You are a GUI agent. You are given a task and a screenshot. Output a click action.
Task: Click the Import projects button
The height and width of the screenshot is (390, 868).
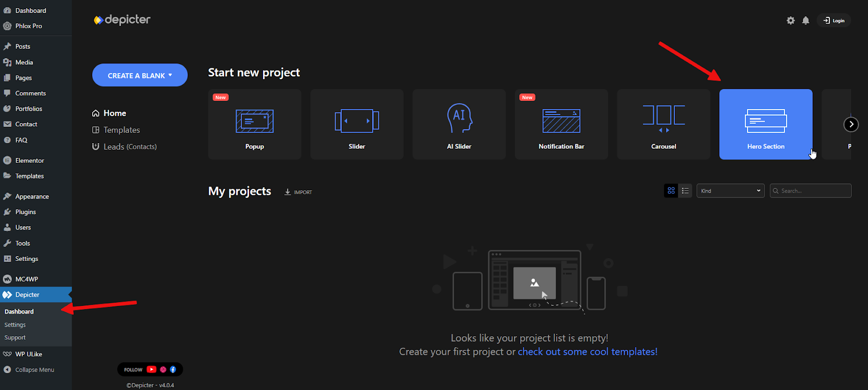(x=298, y=192)
